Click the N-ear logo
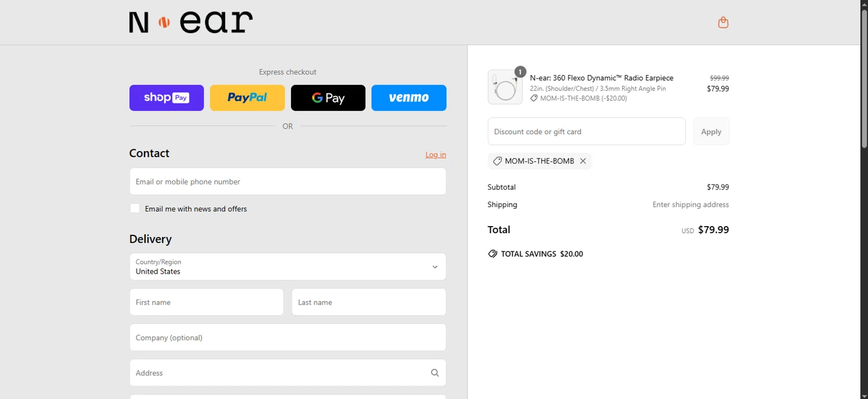868x399 pixels. click(191, 22)
